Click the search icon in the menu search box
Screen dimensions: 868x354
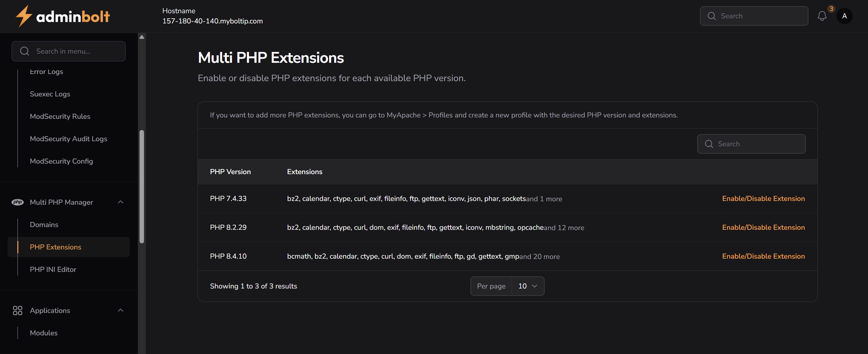point(24,51)
